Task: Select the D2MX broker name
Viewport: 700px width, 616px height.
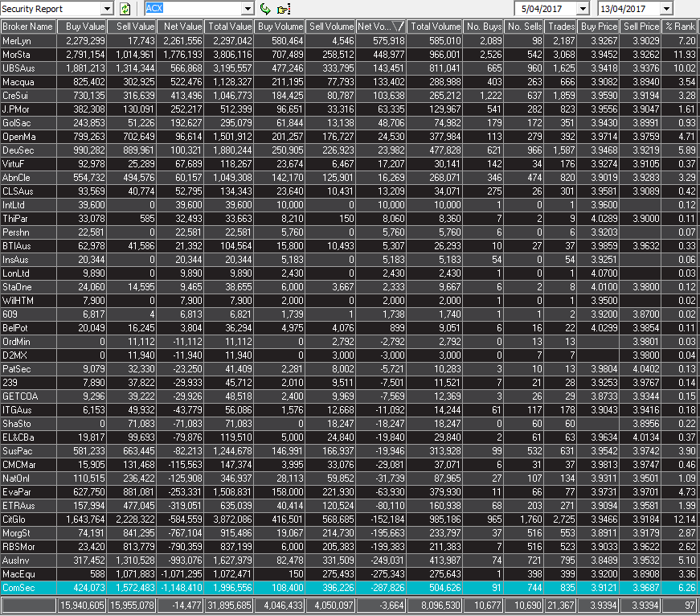Action: 14,355
